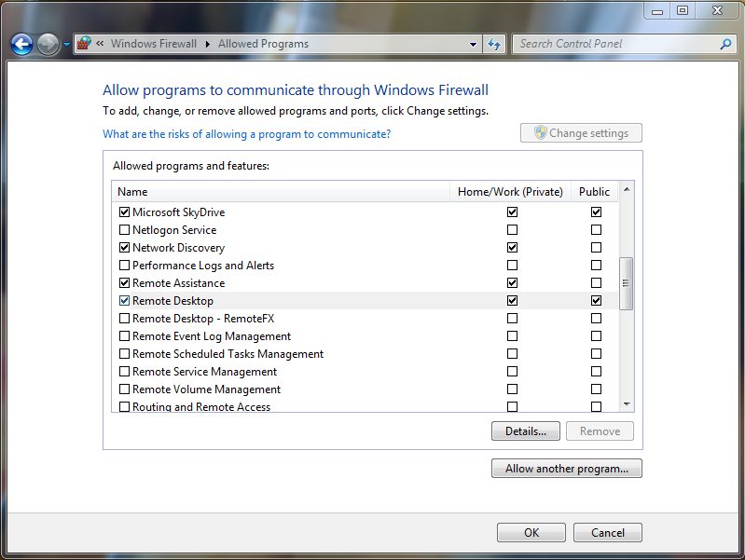Click the list scrollbar thumb

coord(627,283)
